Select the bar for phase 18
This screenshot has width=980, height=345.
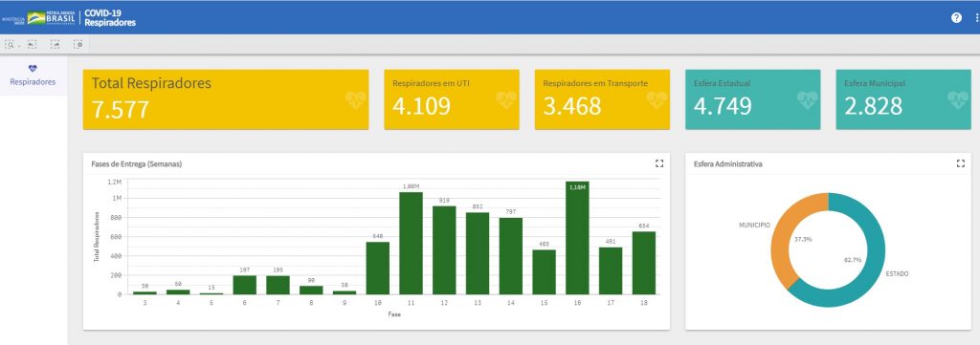click(644, 263)
